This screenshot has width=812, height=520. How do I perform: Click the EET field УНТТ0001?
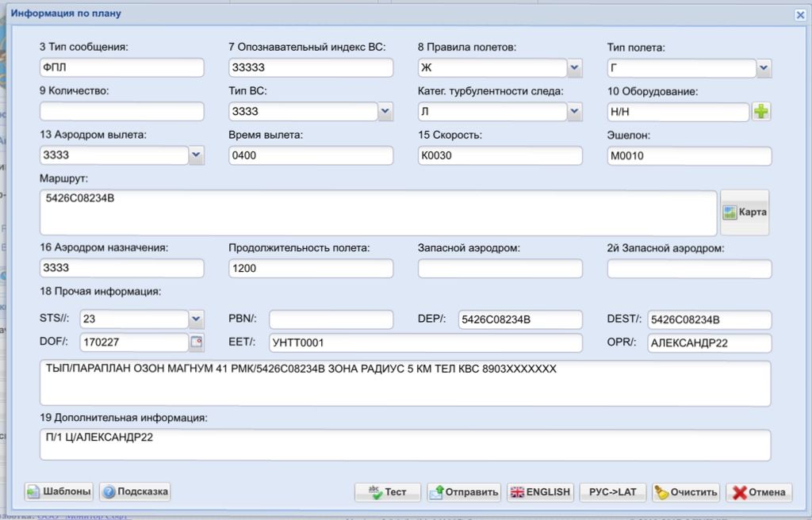pyautogui.click(x=426, y=342)
